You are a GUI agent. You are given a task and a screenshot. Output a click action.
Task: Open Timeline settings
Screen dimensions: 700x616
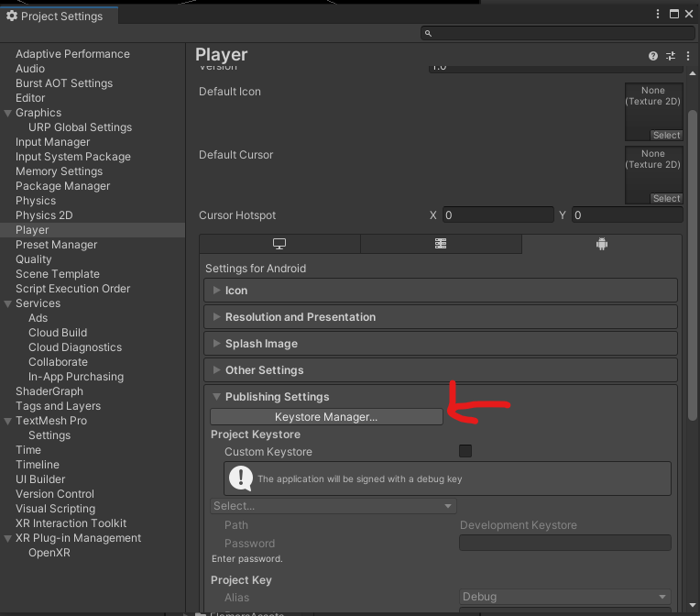[x=38, y=465]
